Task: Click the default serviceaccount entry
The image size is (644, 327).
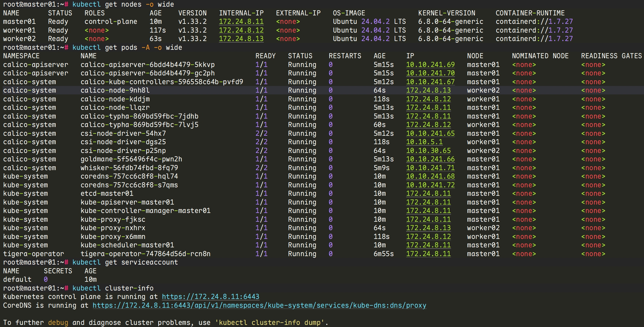Action: tap(17, 279)
